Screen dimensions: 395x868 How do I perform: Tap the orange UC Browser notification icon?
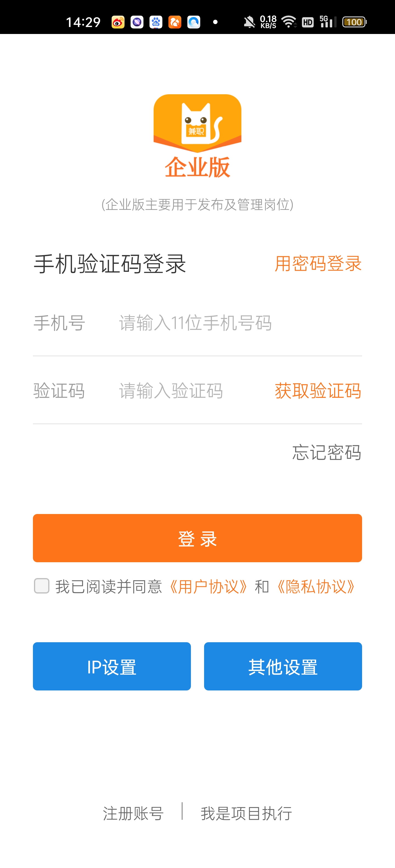(175, 22)
